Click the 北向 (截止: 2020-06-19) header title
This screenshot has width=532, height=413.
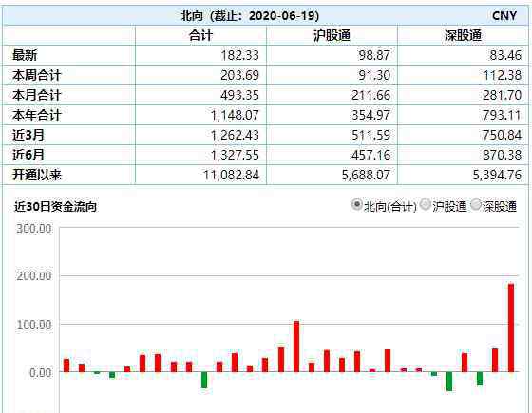250,15
